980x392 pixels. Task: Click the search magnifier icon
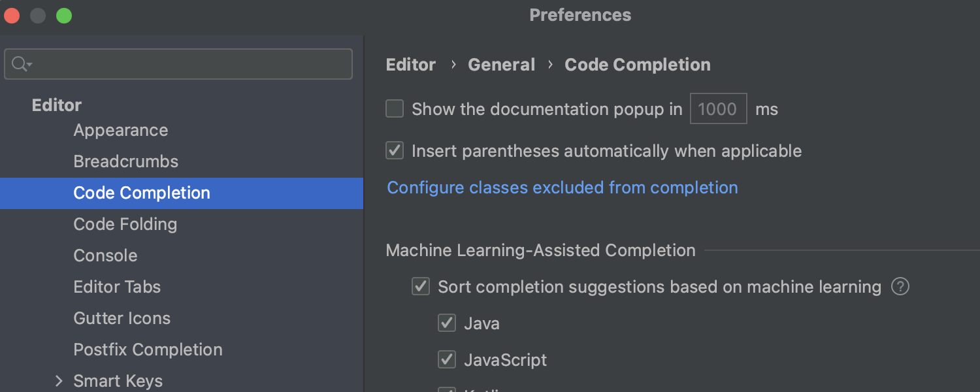[20, 64]
